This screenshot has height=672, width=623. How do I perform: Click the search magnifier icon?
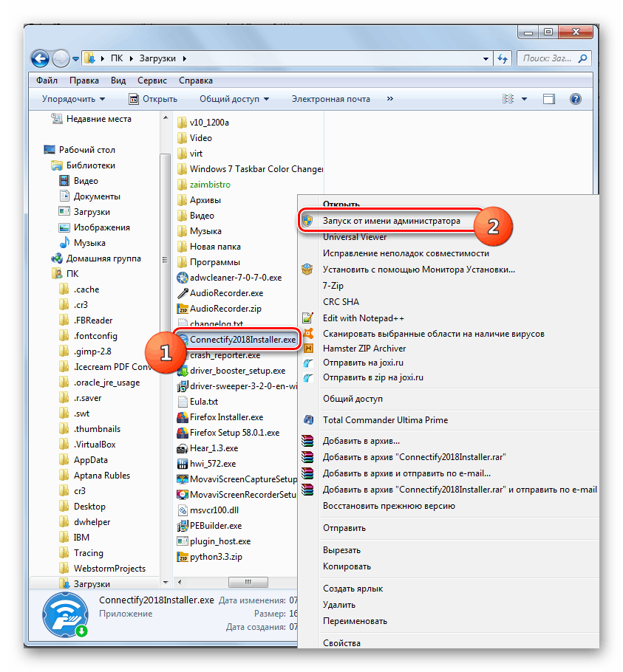582,58
